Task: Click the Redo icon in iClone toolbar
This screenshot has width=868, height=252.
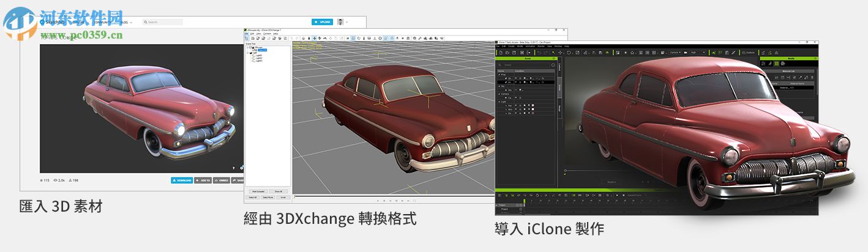Action: [545, 53]
